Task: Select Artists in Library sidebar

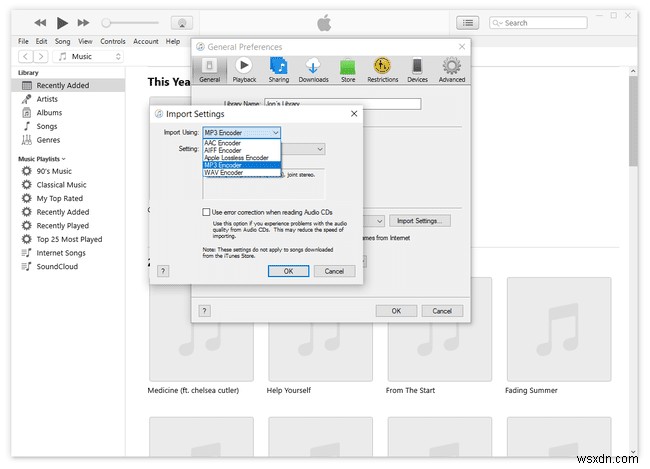Action: [68, 99]
